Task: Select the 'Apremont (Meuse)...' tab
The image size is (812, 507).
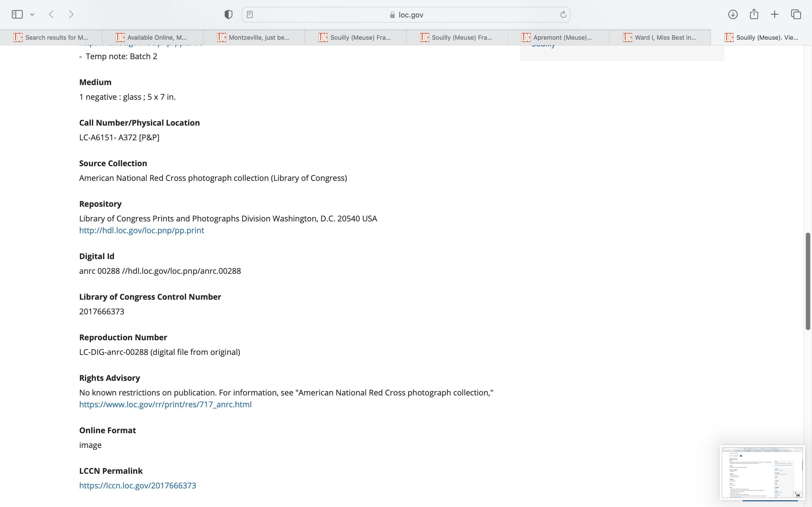Action: [558, 37]
